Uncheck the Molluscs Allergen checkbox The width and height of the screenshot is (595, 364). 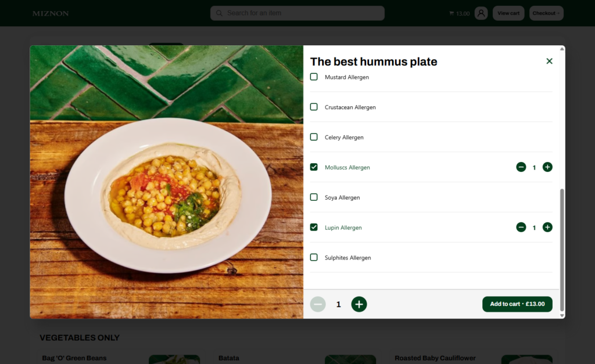pyautogui.click(x=314, y=167)
